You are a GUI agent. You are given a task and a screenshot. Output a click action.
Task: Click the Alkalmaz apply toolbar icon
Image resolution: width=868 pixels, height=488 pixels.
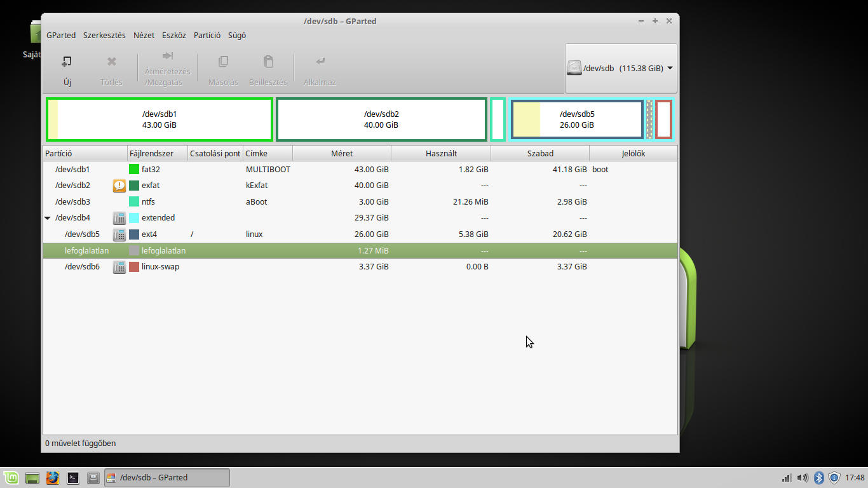tap(320, 62)
